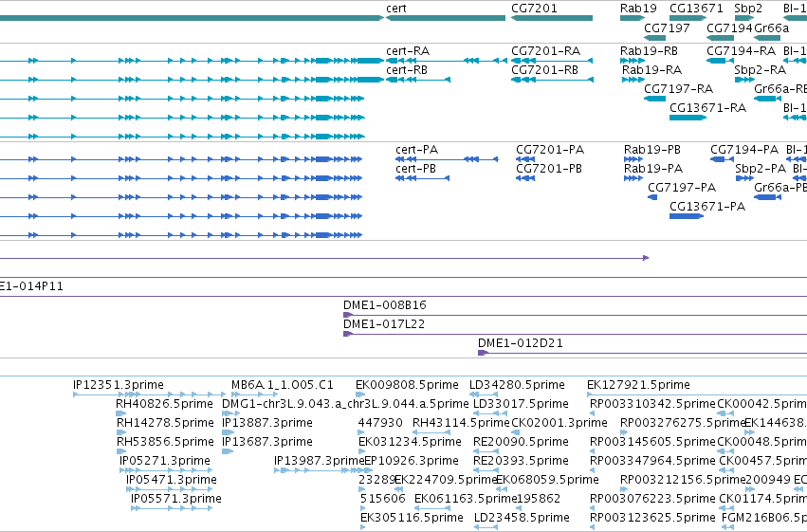Click the Rab19 gene label

click(x=638, y=9)
